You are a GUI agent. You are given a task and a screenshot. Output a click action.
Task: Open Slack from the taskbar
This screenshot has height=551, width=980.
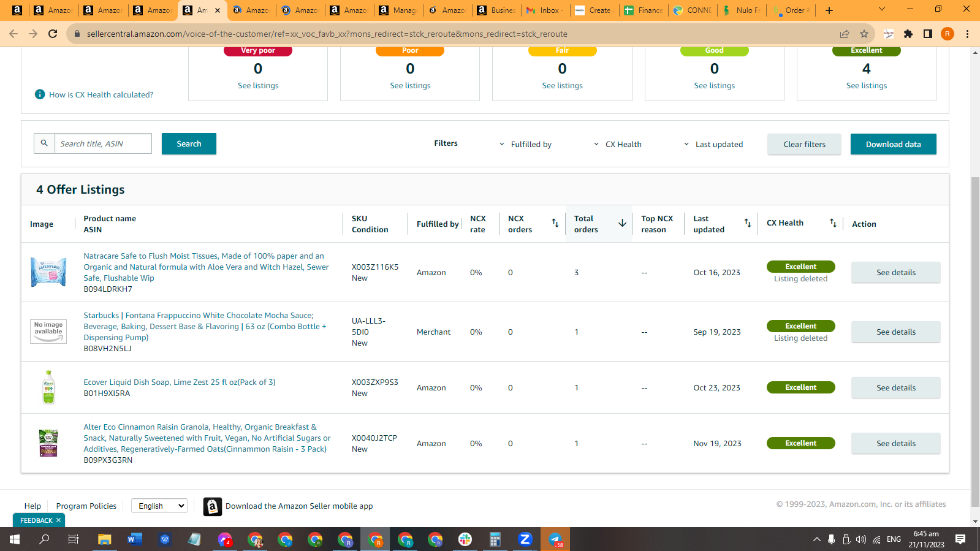tap(465, 539)
